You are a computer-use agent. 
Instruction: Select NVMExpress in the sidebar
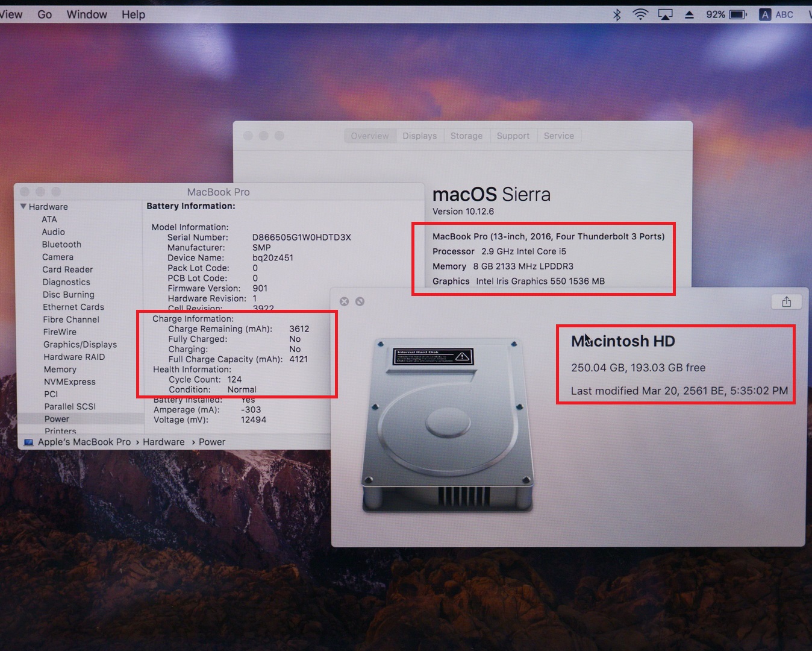[x=70, y=382]
